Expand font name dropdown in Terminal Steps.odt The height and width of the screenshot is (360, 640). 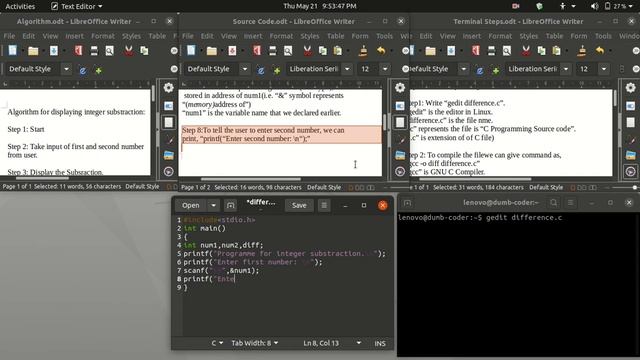[x=566, y=69]
